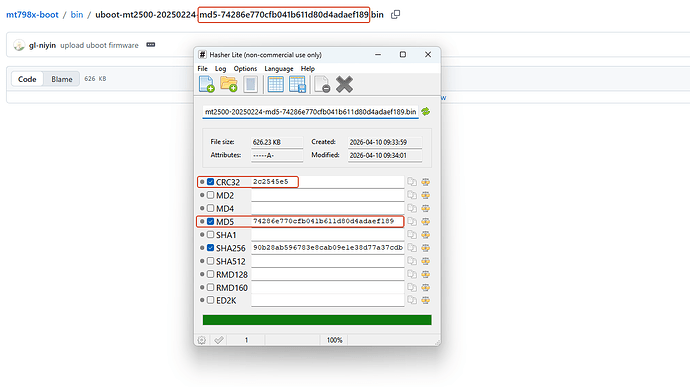Click the commit ellipsis icon beside upload uboot firmware
This screenshot has width=690, height=387.
[150, 45]
